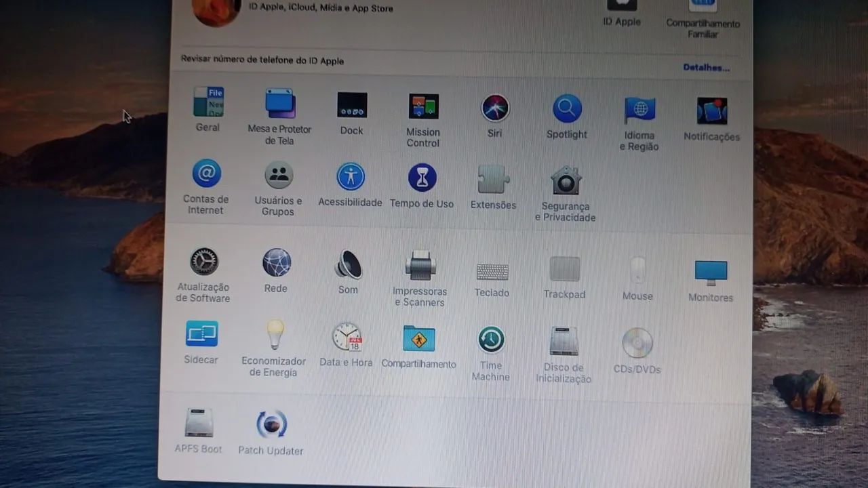Open Sidecar preferences
The height and width of the screenshot is (488, 868).
[x=201, y=333]
